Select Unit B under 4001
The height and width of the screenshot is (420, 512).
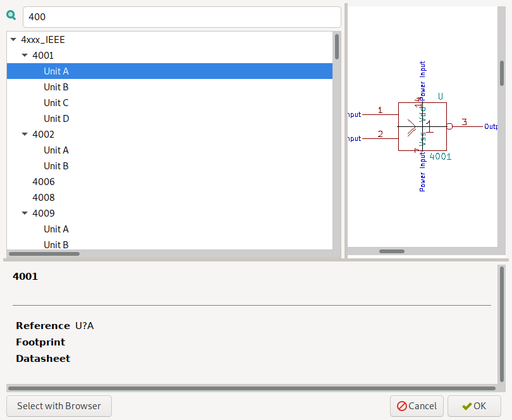pyautogui.click(x=56, y=87)
